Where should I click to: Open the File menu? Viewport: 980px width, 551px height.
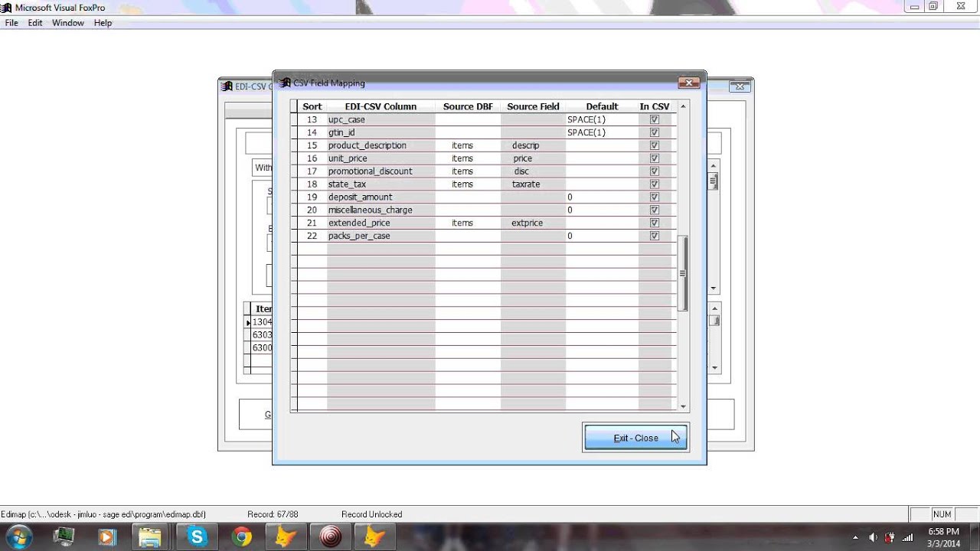pyautogui.click(x=11, y=23)
